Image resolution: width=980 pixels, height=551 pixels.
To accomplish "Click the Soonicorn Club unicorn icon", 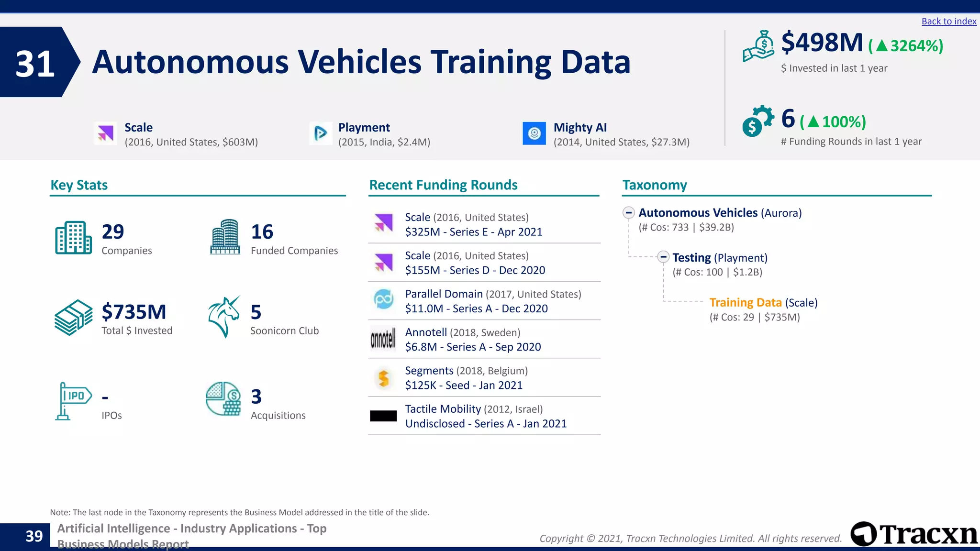I will [224, 317].
